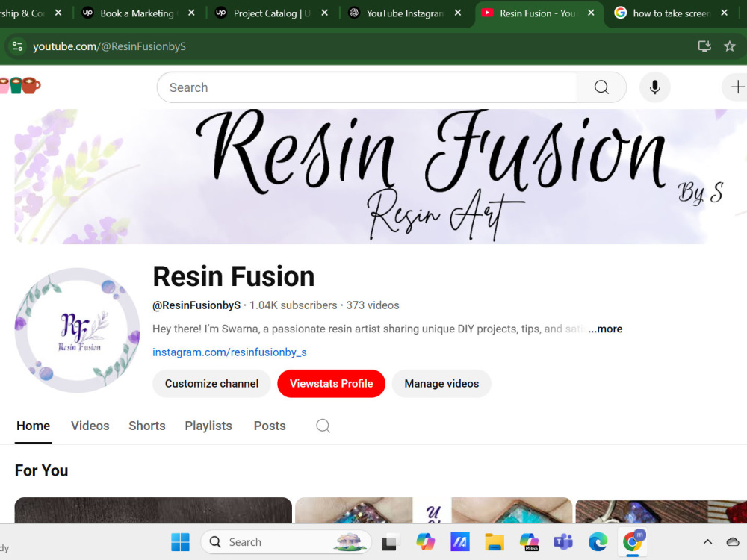Image resolution: width=747 pixels, height=560 pixels.
Task: Click the Customize channel button
Action: pos(211,383)
